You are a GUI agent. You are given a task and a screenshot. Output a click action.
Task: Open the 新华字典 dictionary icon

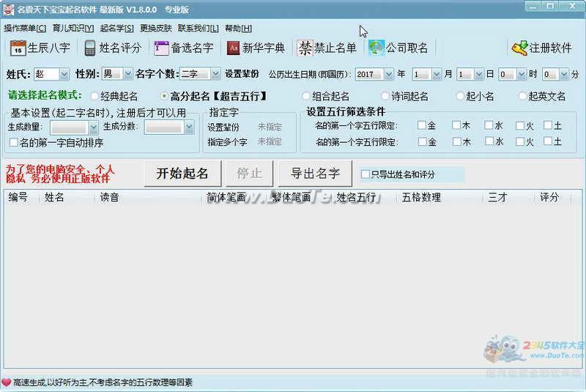pos(233,48)
